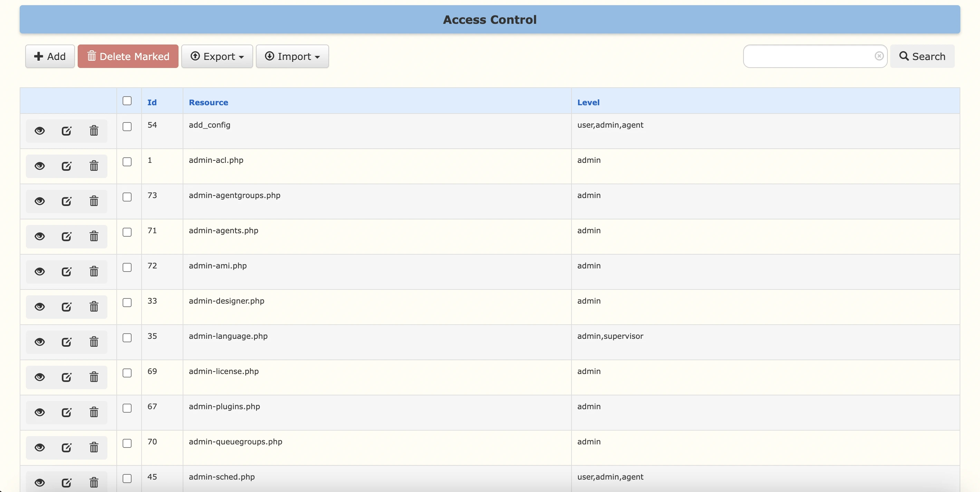Click the Resource column header to sort

tap(209, 102)
